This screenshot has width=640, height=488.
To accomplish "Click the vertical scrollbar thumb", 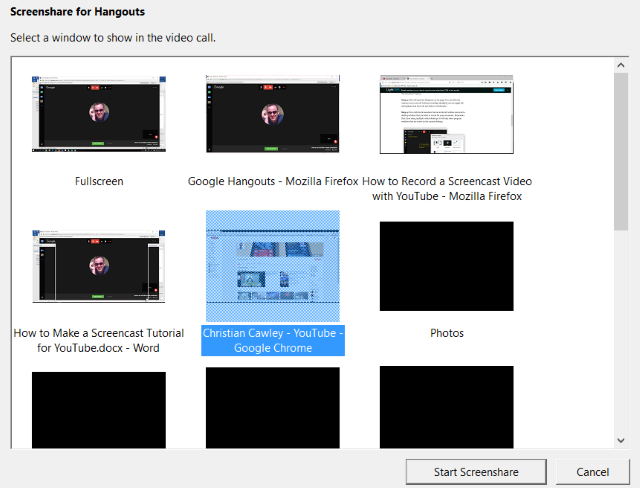I will pyautogui.click(x=621, y=152).
